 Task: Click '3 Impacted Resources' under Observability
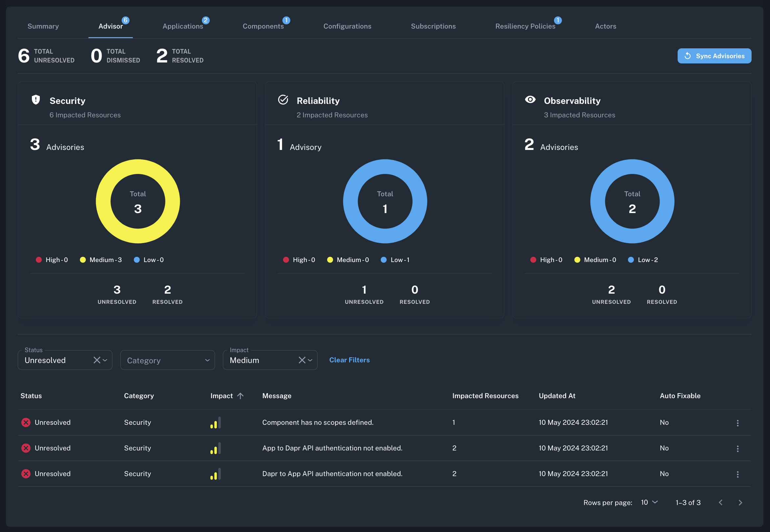click(x=579, y=115)
